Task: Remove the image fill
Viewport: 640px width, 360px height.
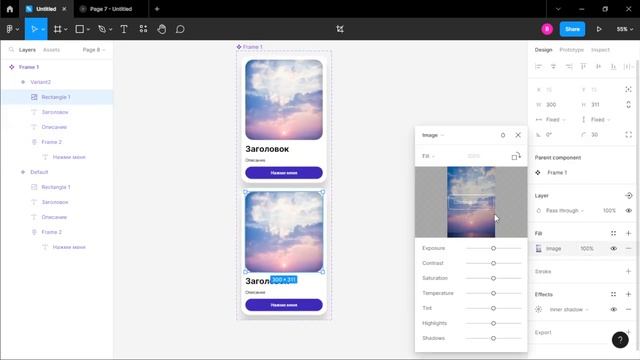Action: coord(628,249)
